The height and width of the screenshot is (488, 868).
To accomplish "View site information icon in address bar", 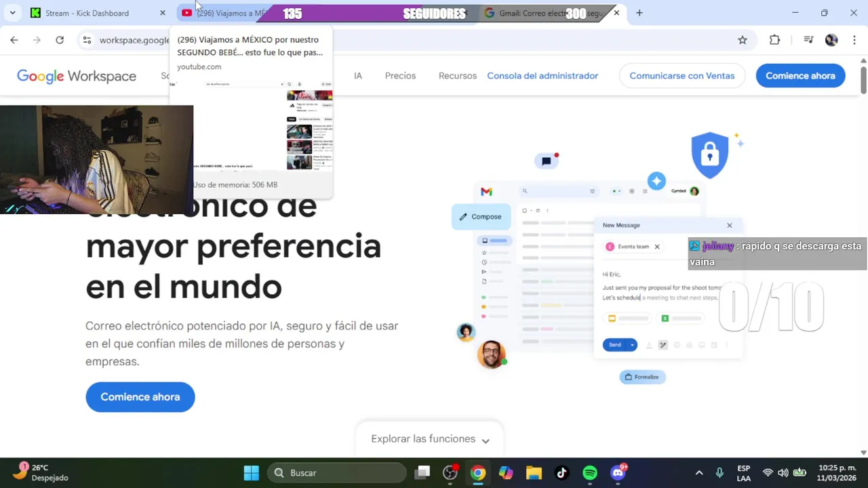I will [87, 40].
